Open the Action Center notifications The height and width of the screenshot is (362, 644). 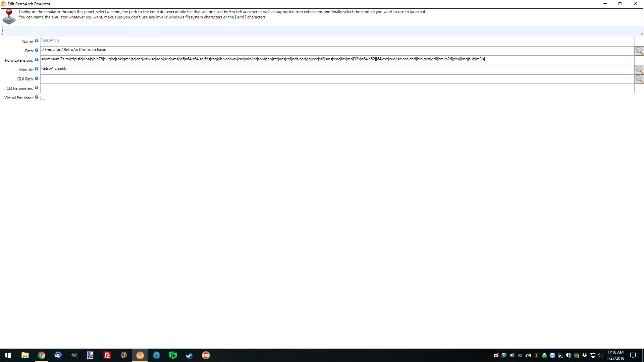click(x=633, y=355)
